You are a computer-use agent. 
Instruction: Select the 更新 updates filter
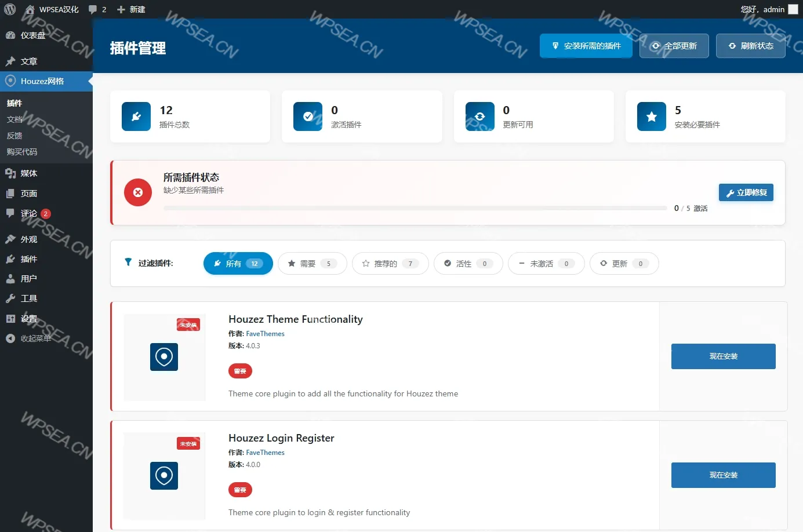coord(624,264)
